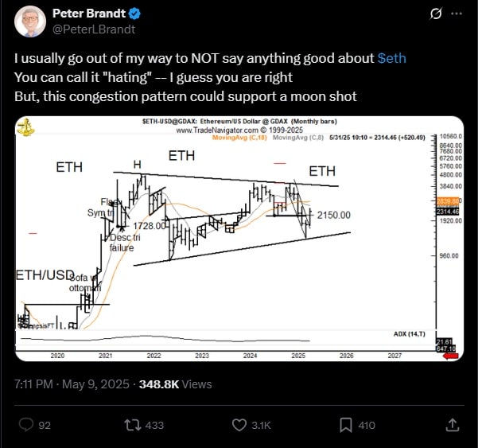Click the $eth cashtag link
Screen dimensions: 478x448
[392, 58]
